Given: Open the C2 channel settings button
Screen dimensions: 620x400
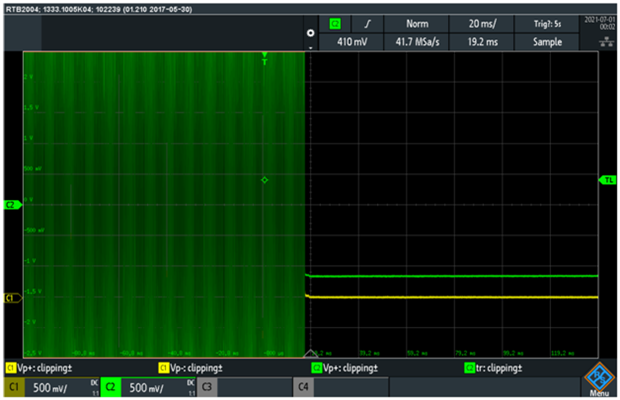Looking at the screenshot, I should point(110,387).
